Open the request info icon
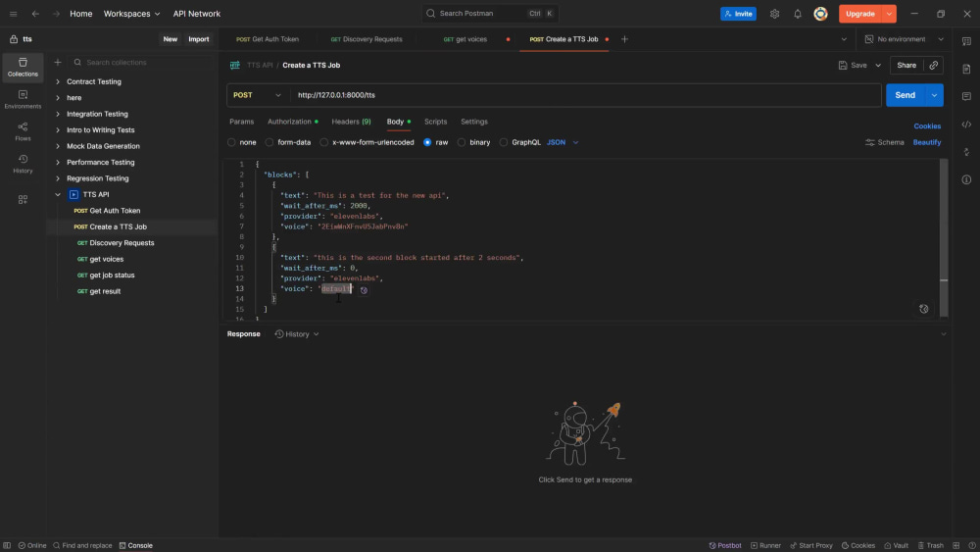Viewport: 980px width, 552px height. pyautogui.click(x=966, y=179)
